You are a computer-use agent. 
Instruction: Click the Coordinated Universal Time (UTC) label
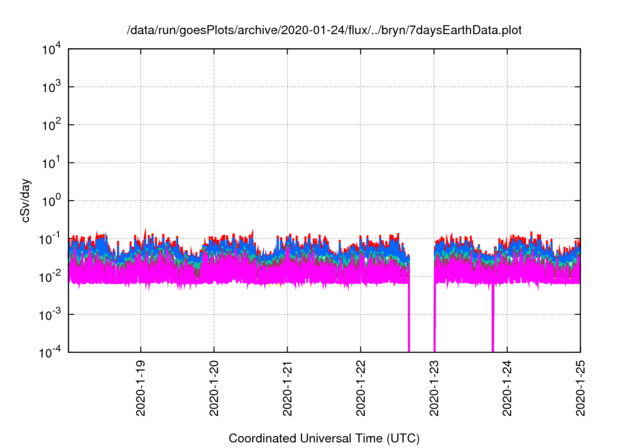point(324,438)
